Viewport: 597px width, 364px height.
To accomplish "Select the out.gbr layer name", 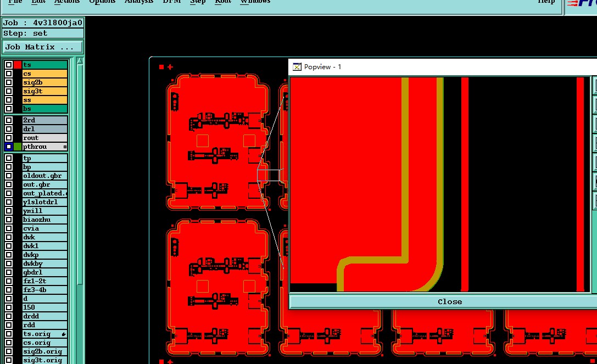I will [44, 184].
